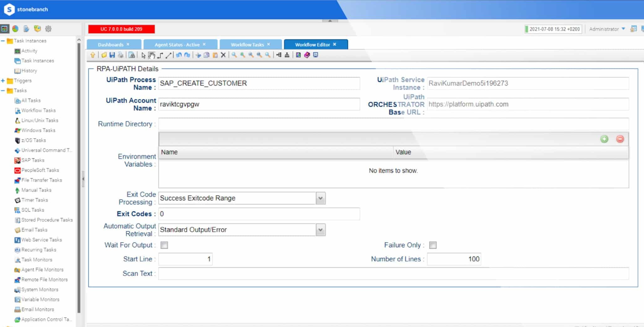The height and width of the screenshot is (327, 644).
Task: Click the UiPath Process Name field
Action: click(x=259, y=83)
